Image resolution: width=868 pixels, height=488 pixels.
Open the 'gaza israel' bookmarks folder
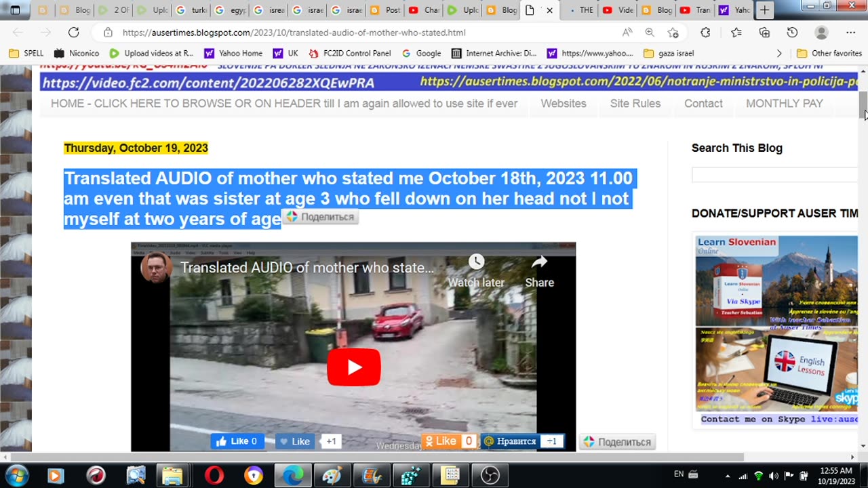(669, 53)
